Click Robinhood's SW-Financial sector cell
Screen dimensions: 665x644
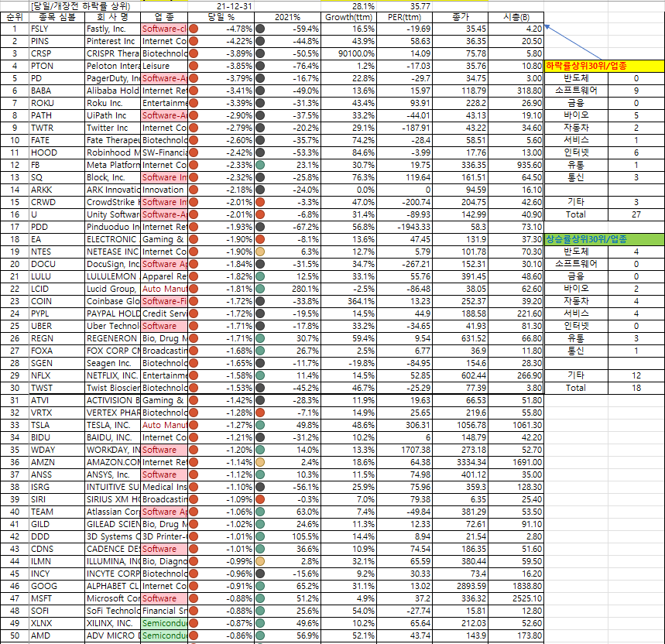(x=164, y=152)
